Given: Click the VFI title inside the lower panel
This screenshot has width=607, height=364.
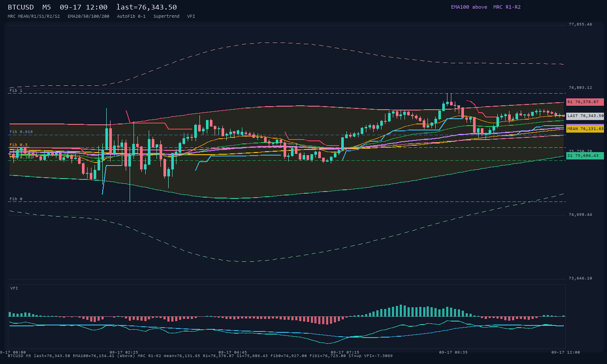Looking at the screenshot, I should [14, 288].
